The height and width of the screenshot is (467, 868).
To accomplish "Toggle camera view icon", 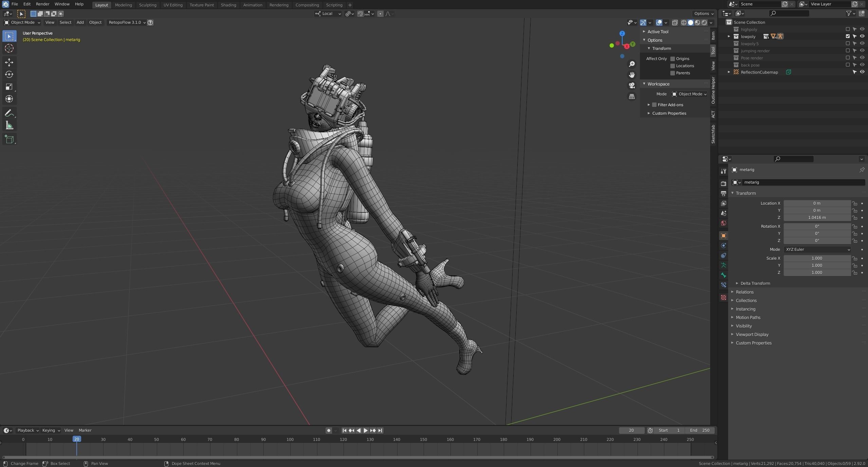I will tap(632, 86).
